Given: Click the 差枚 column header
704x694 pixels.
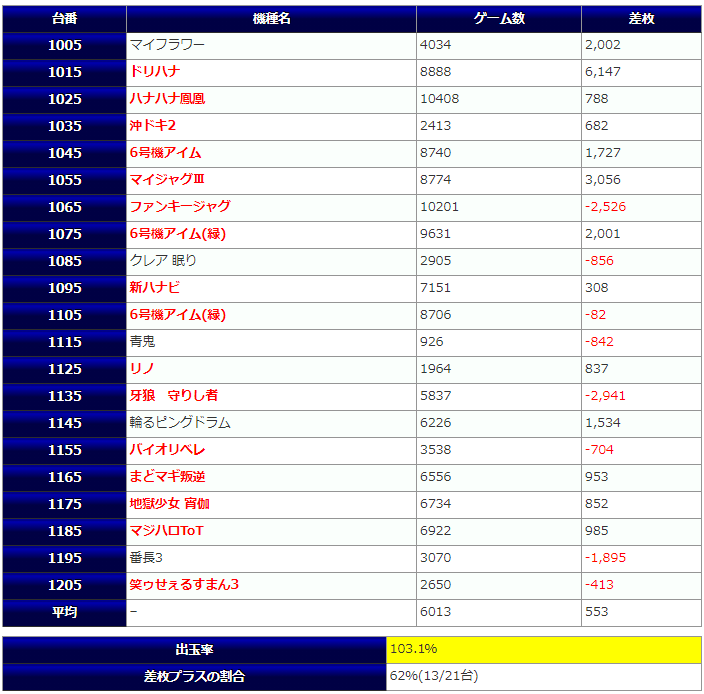Looking at the screenshot, I should (641, 19).
